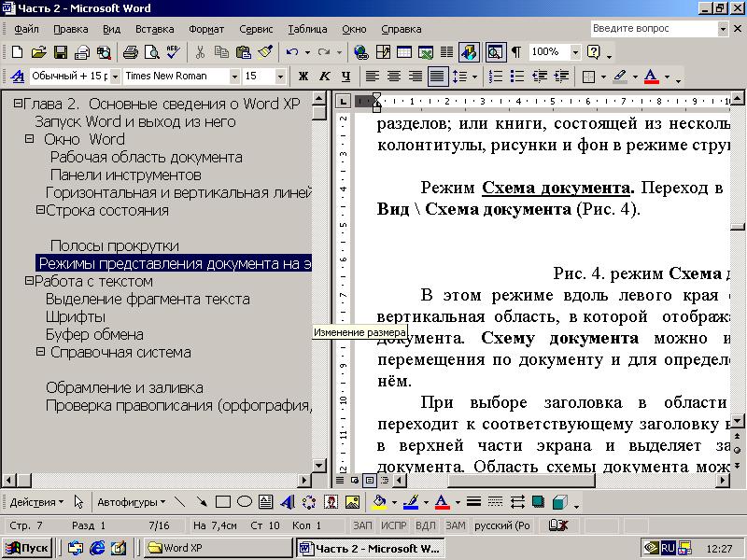Screen dimensions: 747x560
Task: Open the style dropdown 'Обычный + 15'
Action: 115,77
